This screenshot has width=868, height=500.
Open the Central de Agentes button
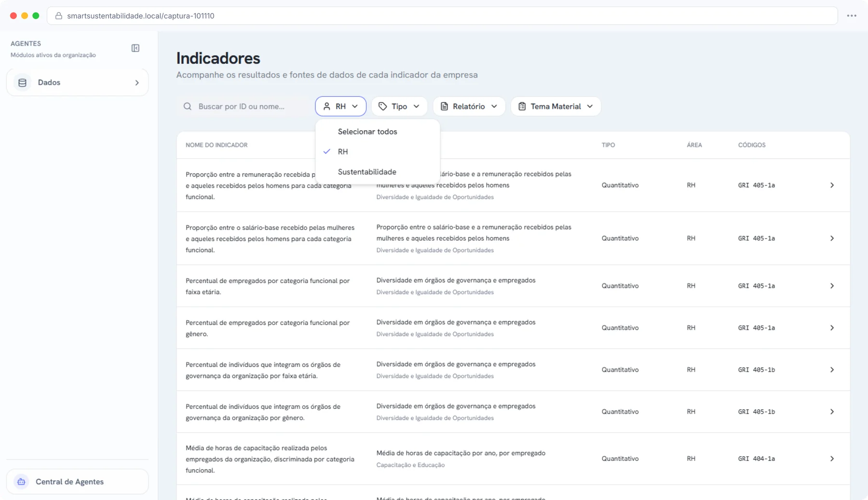point(77,482)
